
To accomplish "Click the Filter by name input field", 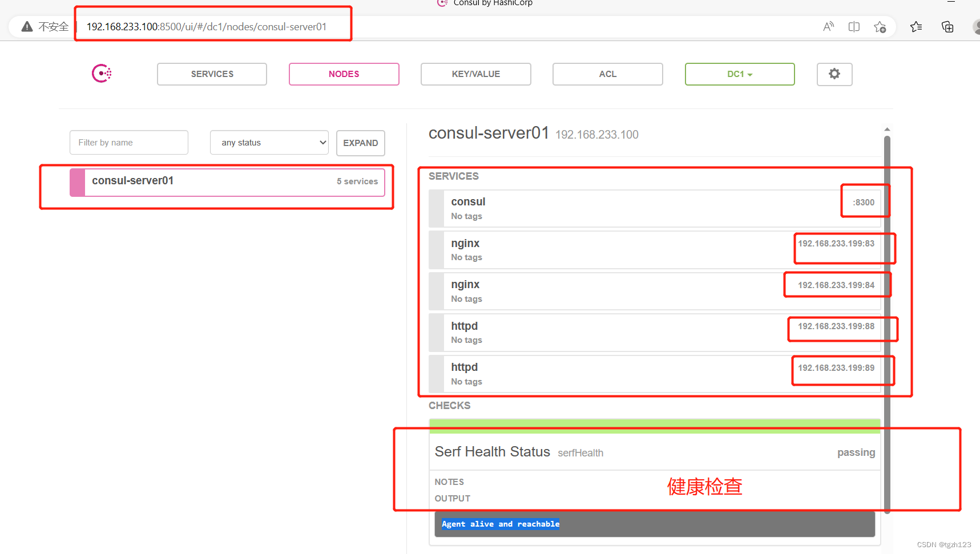I will [128, 142].
